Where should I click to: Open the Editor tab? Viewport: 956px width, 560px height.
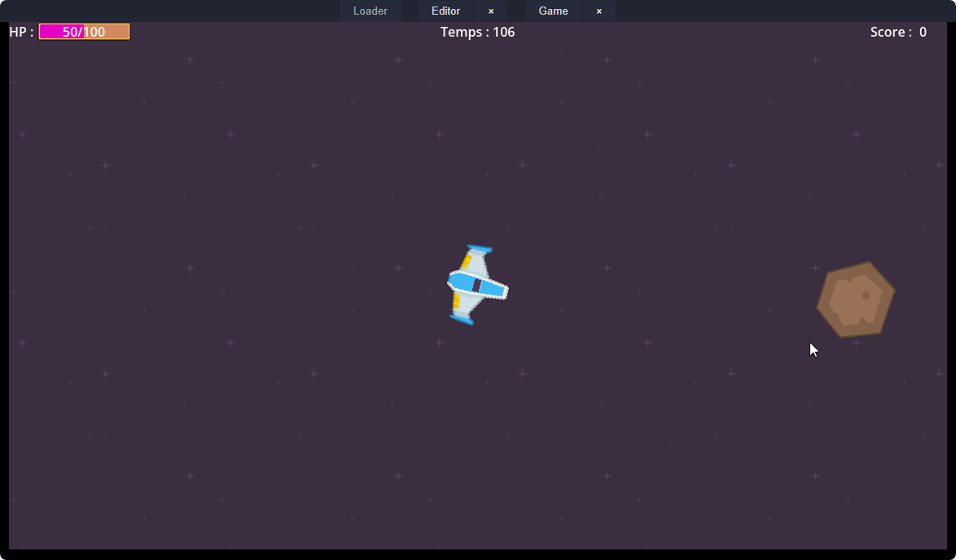pos(445,11)
